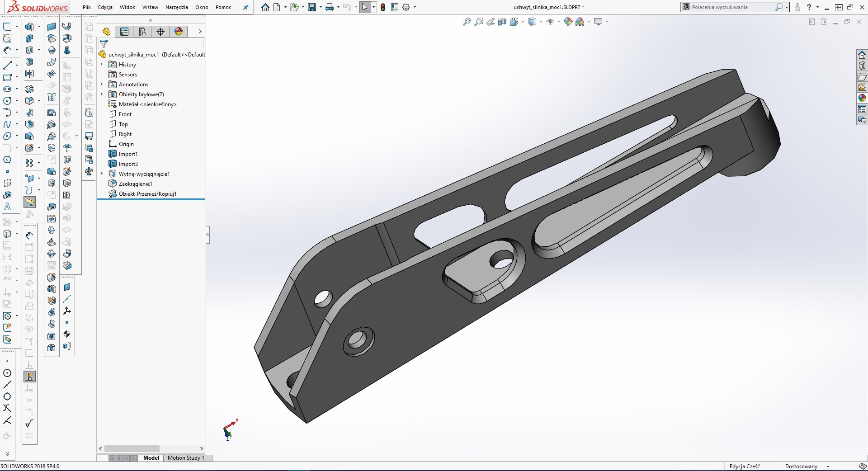This screenshot has height=471, width=868.
Task: Open ConfigurationManager tab
Action: click(142, 31)
